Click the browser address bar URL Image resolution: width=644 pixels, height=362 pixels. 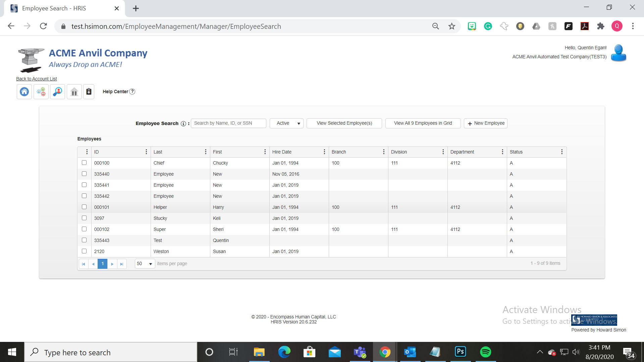(x=176, y=26)
